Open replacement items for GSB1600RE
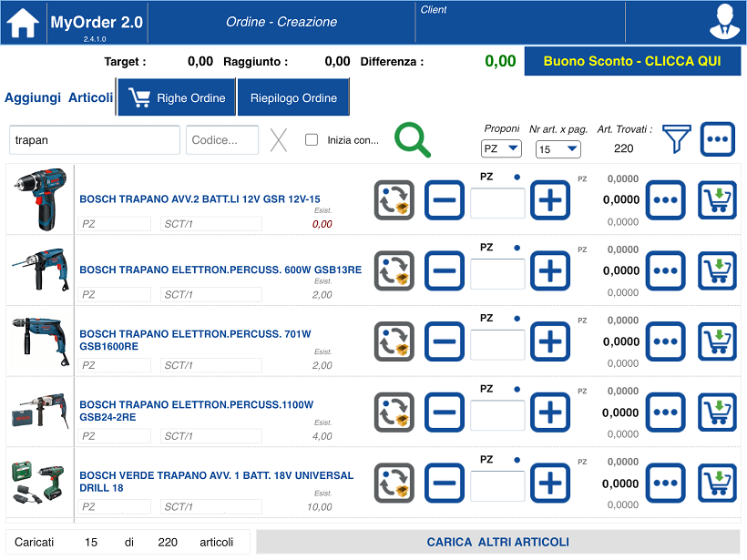Image resolution: width=747 pixels, height=560 pixels. tap(394, 341)
